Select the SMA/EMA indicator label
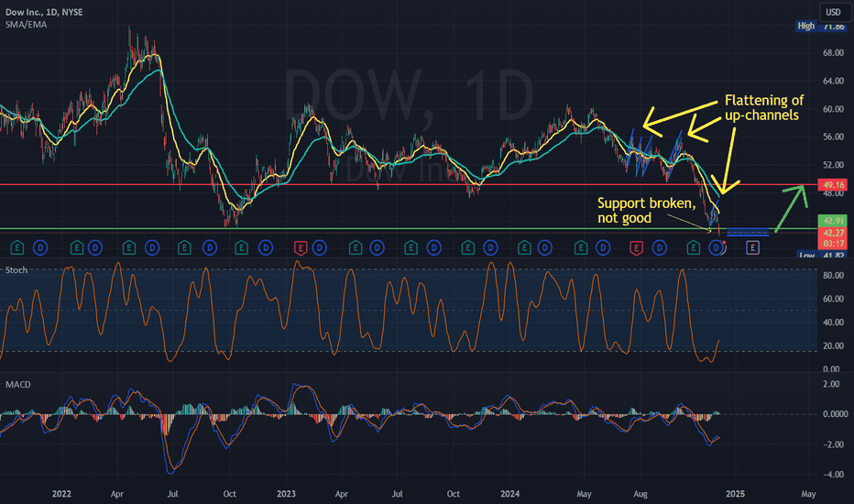Screen dimensions: 854x504 27,25
